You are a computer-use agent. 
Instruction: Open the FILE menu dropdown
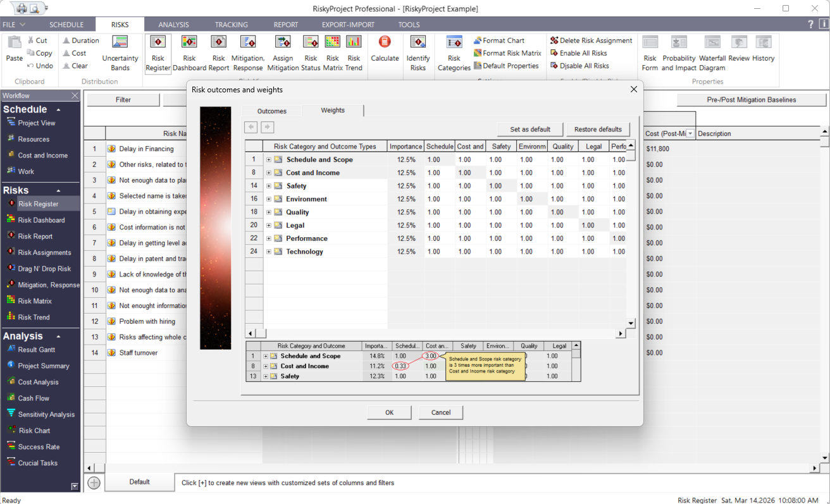point(14,25)
